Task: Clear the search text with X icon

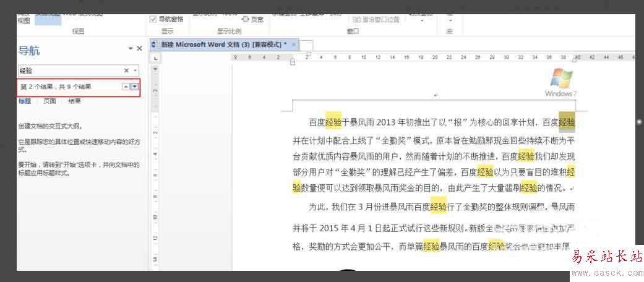Action: [x=126, y=71]
